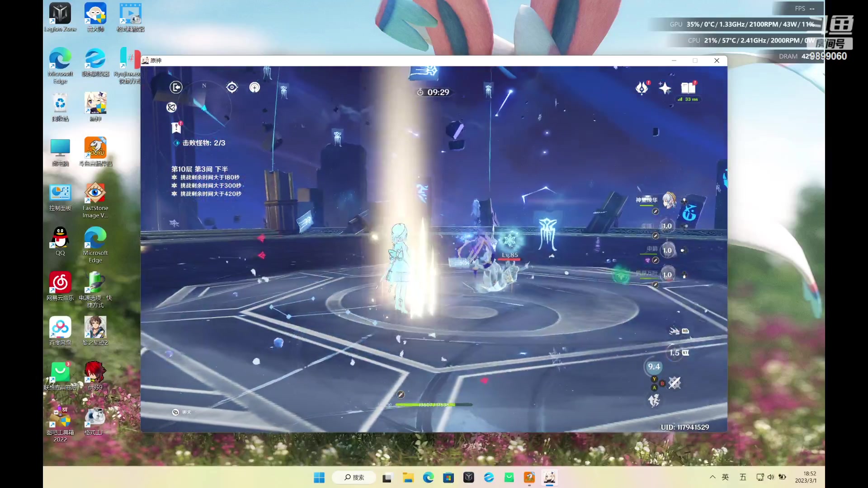This screenshot has height=488, width=868.
Task: Open the clock showing 18:52
Action: [x=806, y=477]
